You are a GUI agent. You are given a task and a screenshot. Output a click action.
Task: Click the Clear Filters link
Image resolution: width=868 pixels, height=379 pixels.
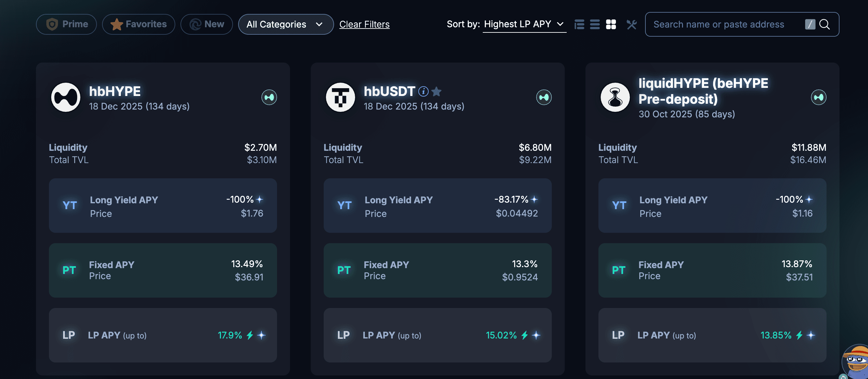pos(364,24)
